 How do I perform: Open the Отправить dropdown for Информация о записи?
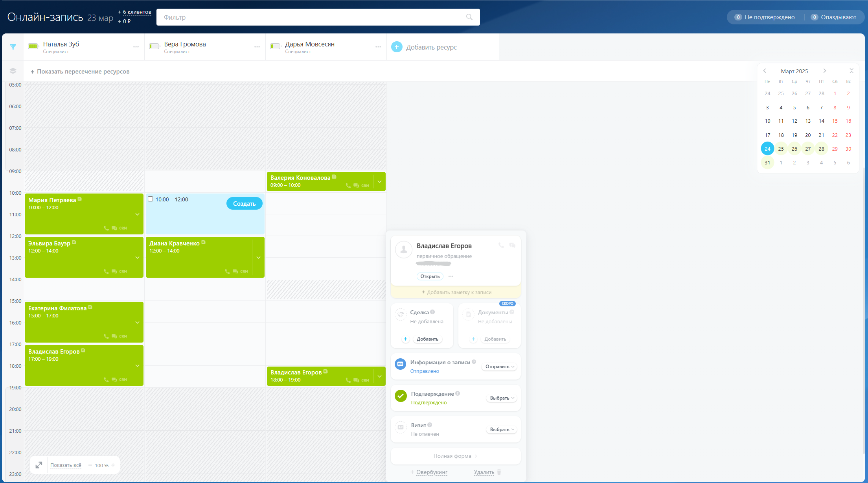point(499,367)
